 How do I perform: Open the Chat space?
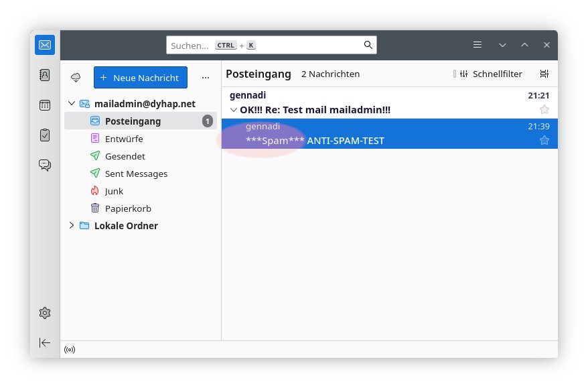click(45, 165)
